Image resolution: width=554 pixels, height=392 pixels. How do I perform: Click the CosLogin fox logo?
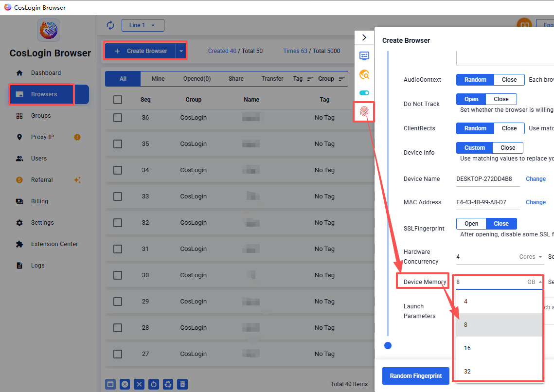coord(49,30)
